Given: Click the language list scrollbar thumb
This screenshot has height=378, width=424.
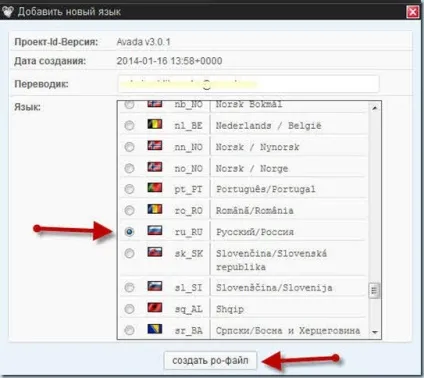Looking at the screenshot, I should coord(374,291).
